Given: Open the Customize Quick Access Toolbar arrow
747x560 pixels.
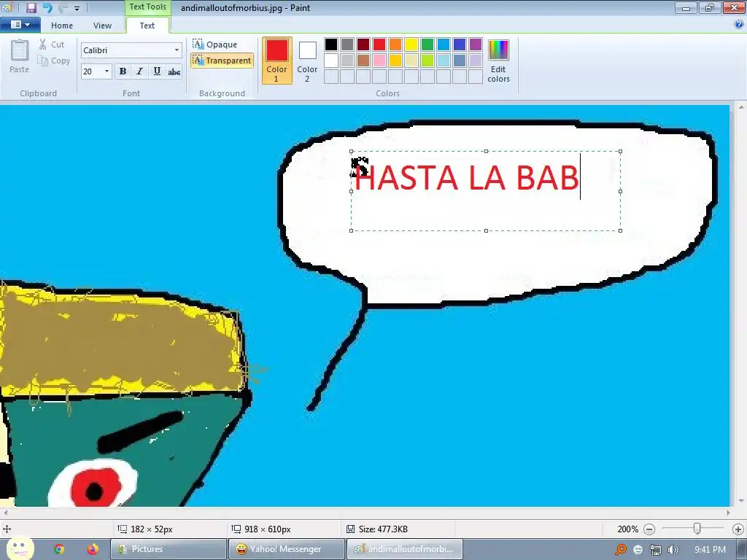Looking at the screenshot, I should point(77,8).
